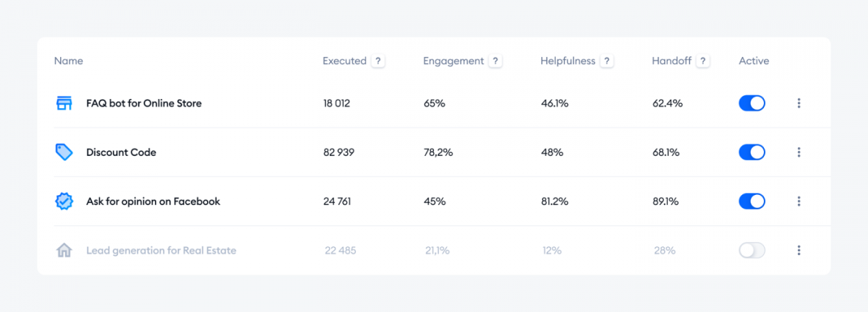
Task: Select Ask for opinion on Facebook bot name
Action: [153, 201]
